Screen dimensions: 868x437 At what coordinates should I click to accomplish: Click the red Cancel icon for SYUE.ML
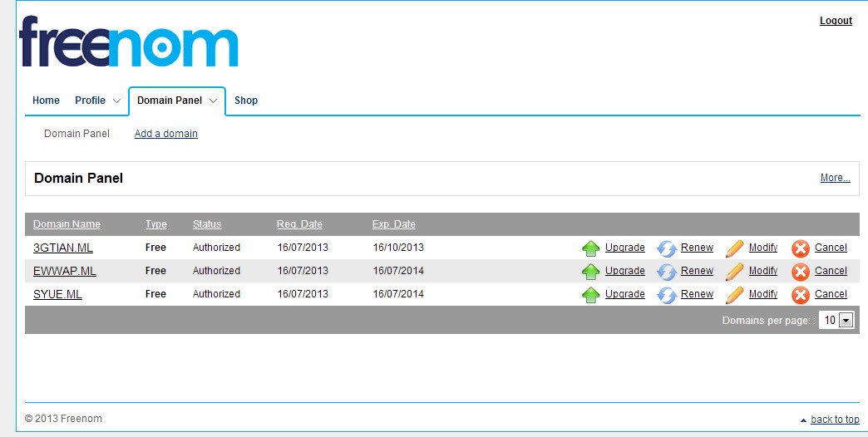click(801, 294)
